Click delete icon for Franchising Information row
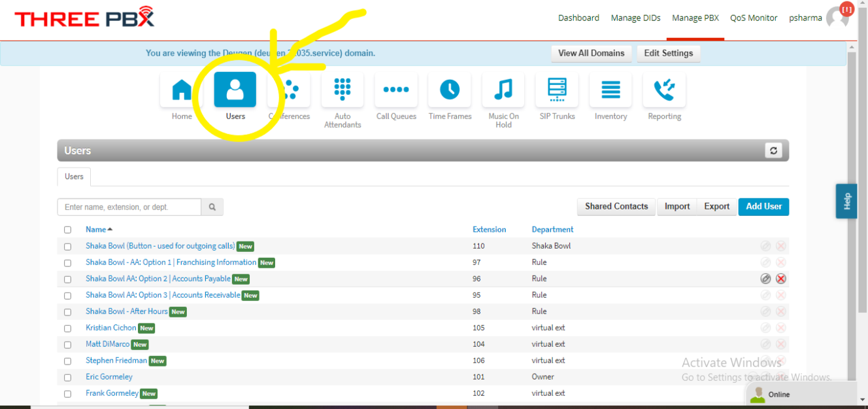This screenshot has height=409, width=868. (781, 262)
